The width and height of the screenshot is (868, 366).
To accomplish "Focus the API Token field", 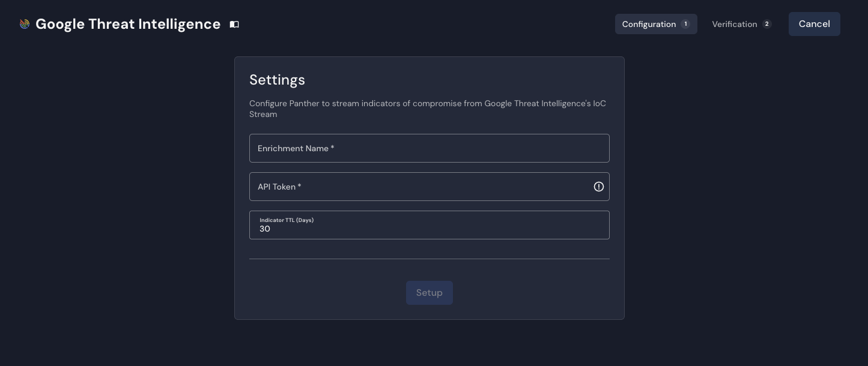I will point(429,187).
